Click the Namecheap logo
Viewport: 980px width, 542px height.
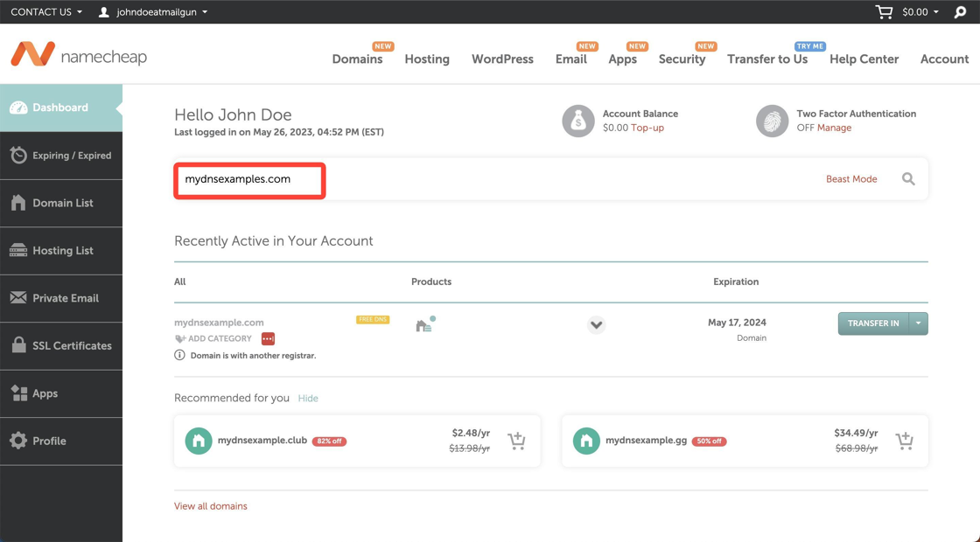pos(79,55)
